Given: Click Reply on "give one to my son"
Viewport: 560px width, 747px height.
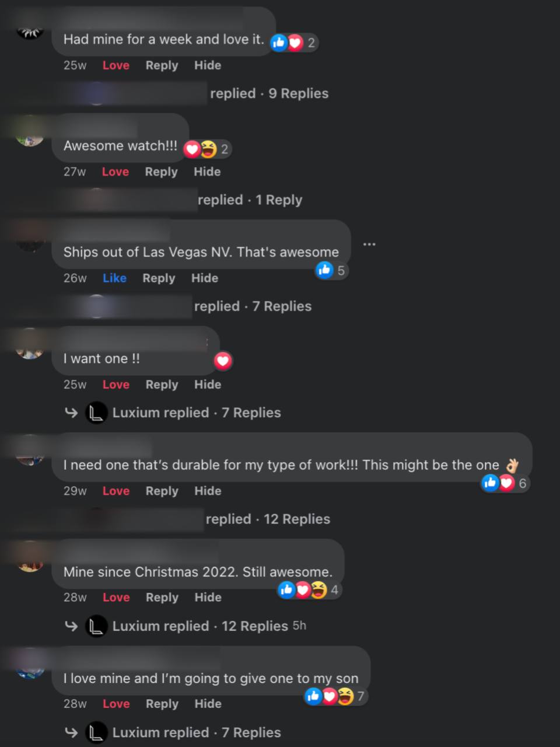Looking at the screenshot, I should tap(162, 704).
